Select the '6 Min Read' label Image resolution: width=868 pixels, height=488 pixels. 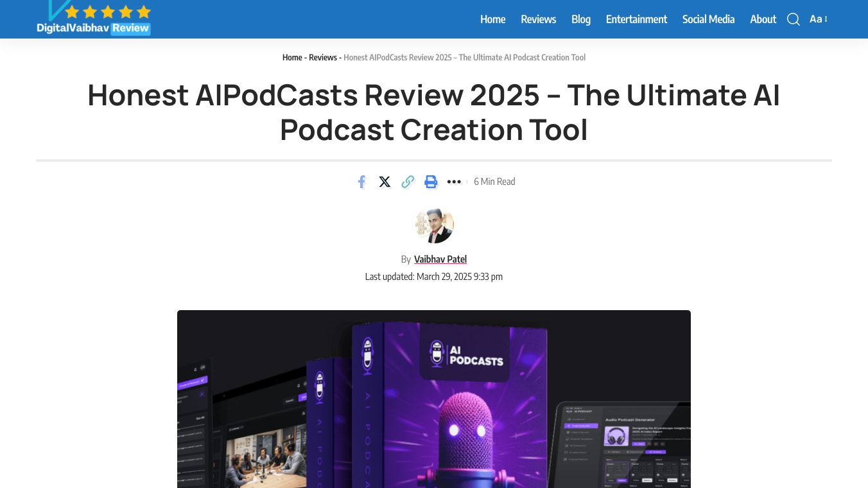494,182
